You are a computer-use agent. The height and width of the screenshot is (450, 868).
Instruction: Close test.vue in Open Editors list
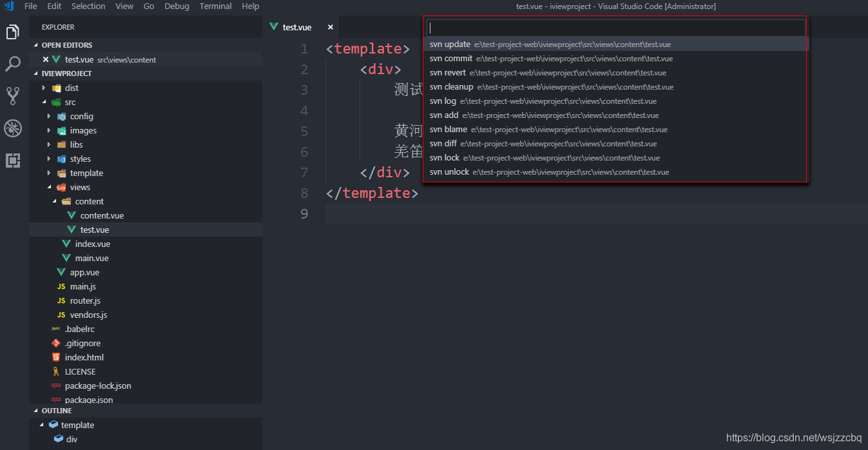coord(46,59)
